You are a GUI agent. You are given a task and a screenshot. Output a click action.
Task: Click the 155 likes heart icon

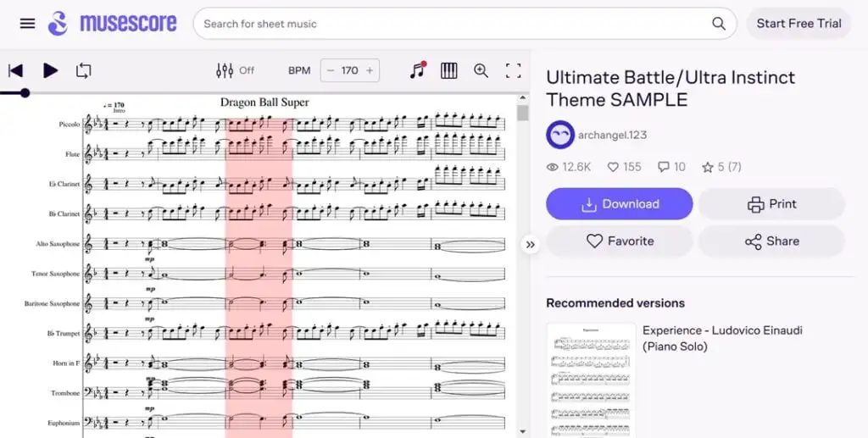[613, 167]
